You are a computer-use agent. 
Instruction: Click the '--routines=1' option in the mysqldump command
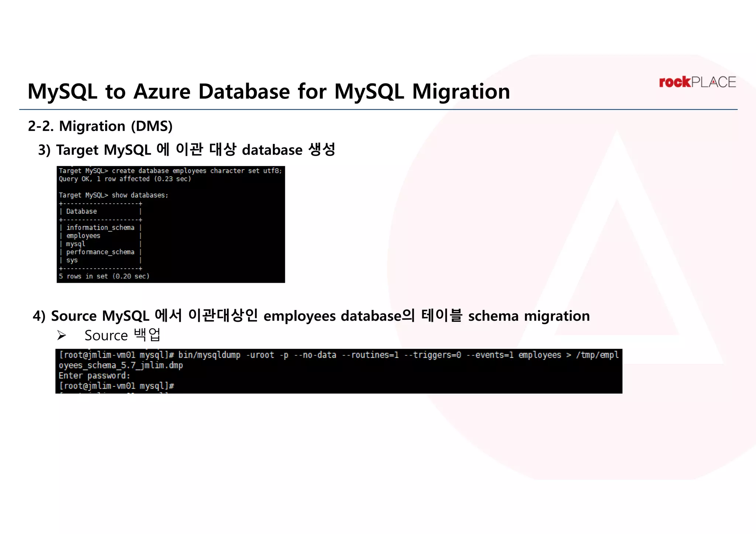371,355
